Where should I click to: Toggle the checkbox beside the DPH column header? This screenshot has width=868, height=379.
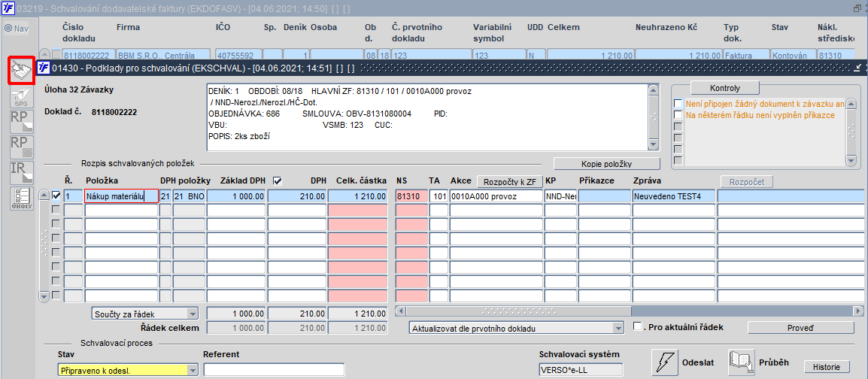click(278, 181)
